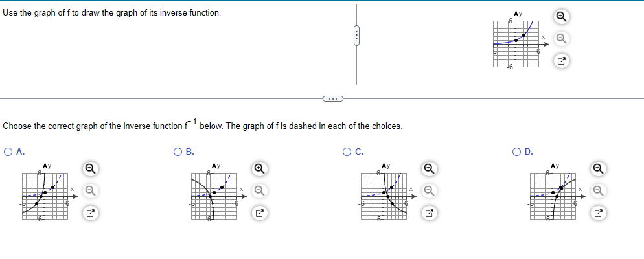Zoom out on the graph of f
The width and height of the screenshot is (644, 259).
coord(560,39)
